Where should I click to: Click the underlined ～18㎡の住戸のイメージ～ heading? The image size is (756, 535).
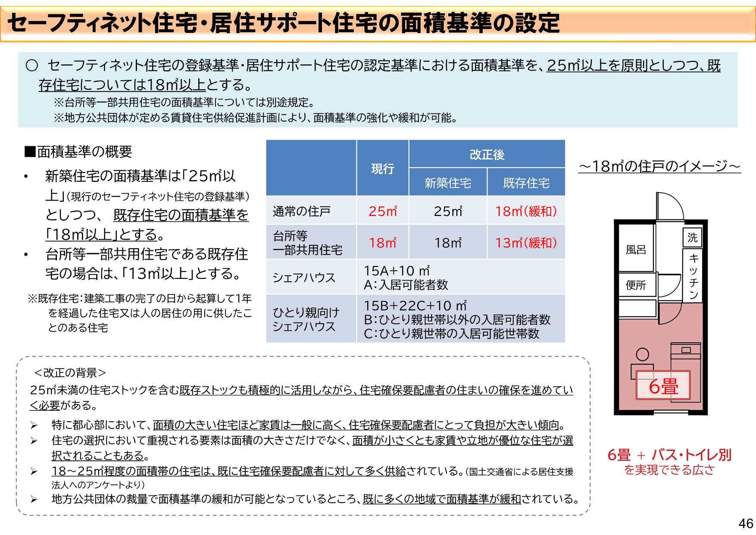(659, 166)
